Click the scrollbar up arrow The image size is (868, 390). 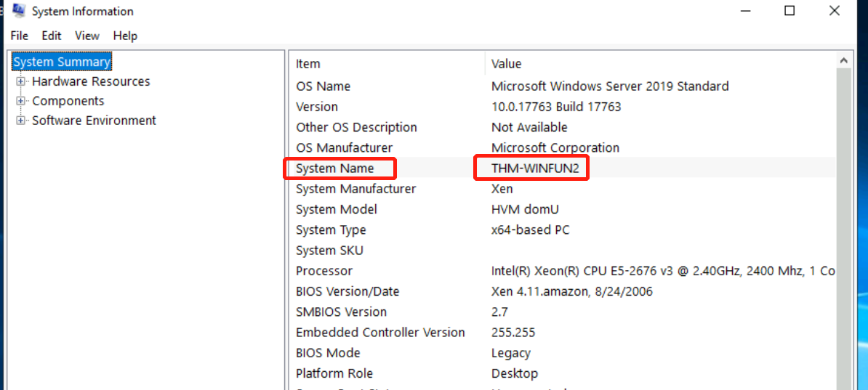tap(844, 62)
